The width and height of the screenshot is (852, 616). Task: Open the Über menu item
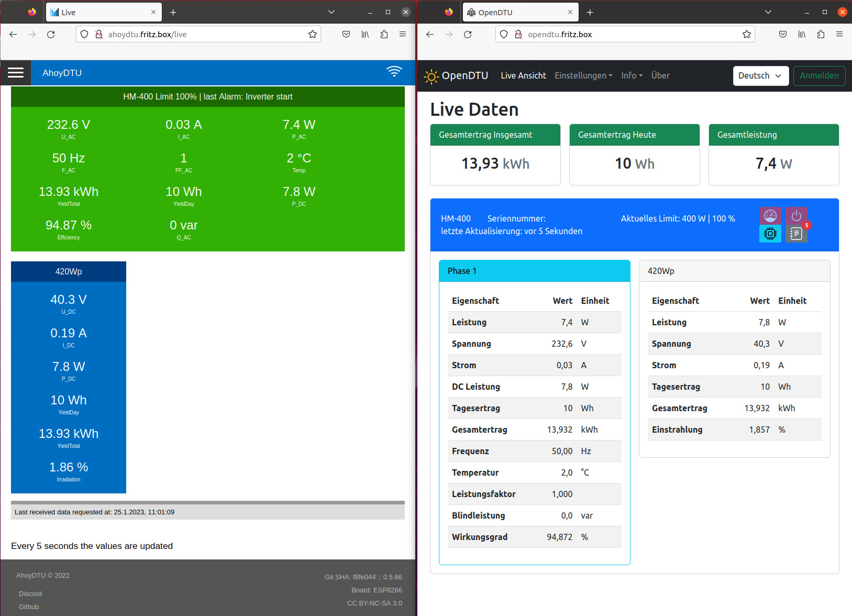pos(660,75)
